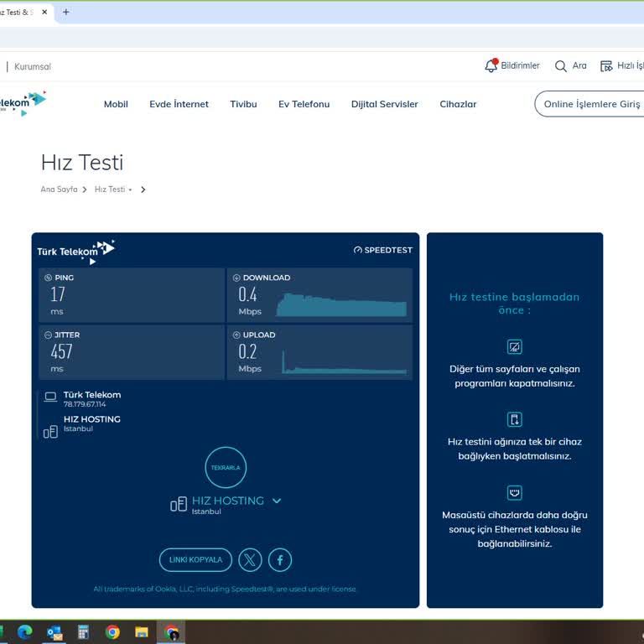Open Calculator from taskbar
Screen dimensions: 644x644
point(83,632)
